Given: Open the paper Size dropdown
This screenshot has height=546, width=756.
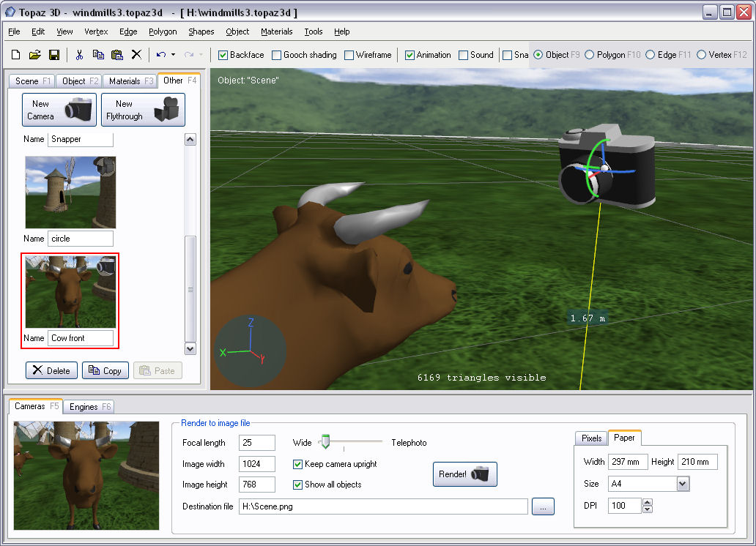Looking at the screenshot, I should tap(683, 484).
